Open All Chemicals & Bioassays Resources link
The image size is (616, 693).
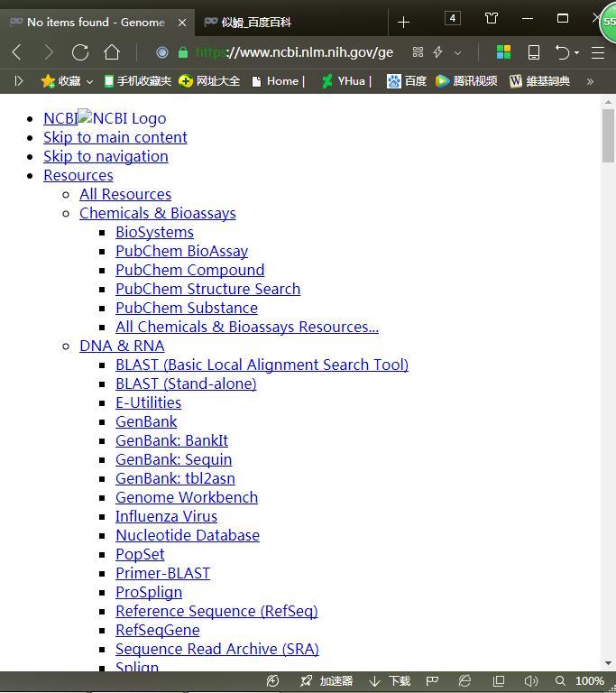(x=247, y=327)
